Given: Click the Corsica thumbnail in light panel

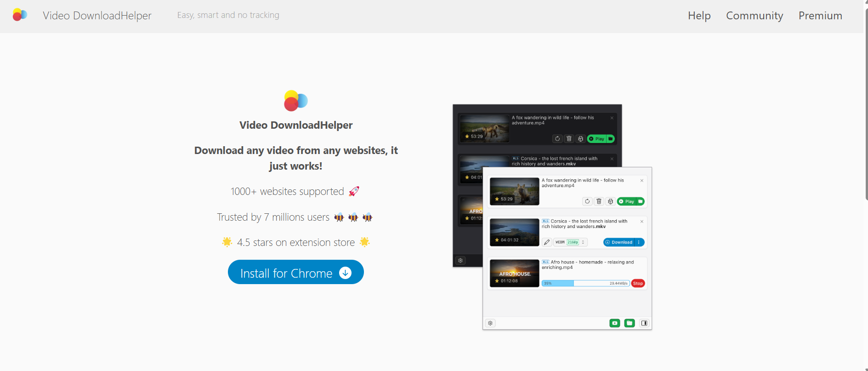Looking at the screenshot, I should tap(515, 232).
